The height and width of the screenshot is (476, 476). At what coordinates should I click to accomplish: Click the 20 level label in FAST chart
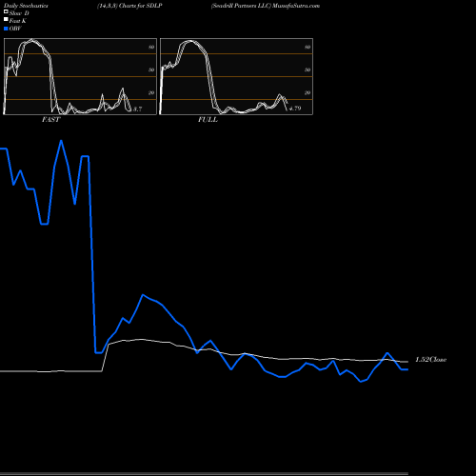[151, 92]
